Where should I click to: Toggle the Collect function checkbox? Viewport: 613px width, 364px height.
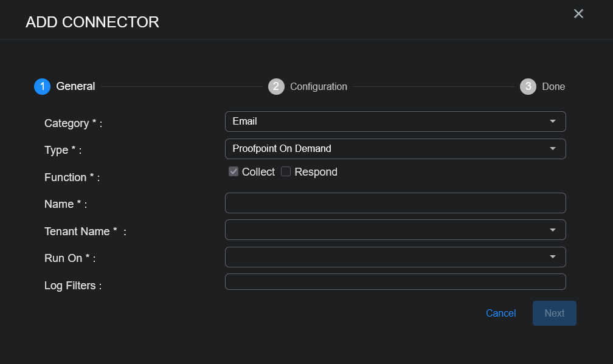[234, 172]
